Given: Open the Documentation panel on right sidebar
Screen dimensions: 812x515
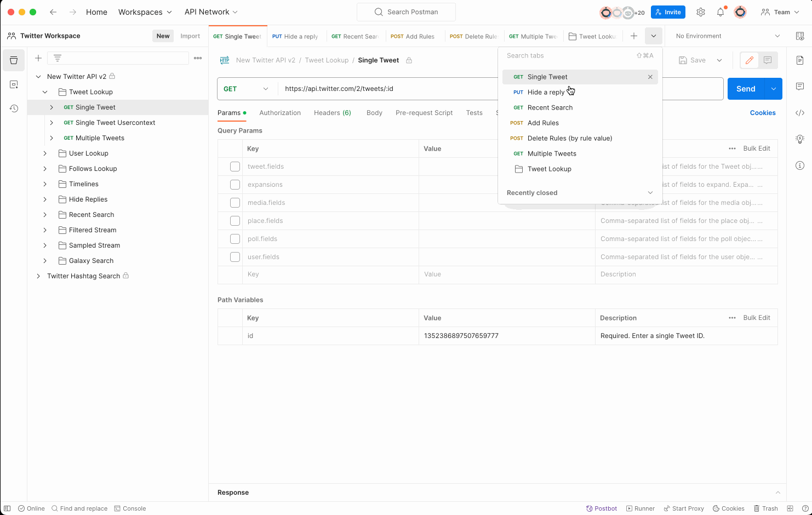Looking at the screenshot, I should pos(800,60).
